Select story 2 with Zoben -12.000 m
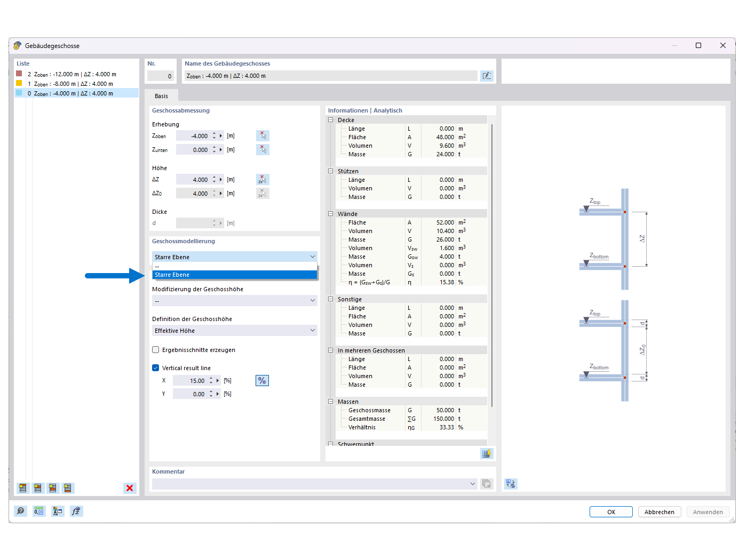Screen dimensions: 747x560 (77, 74)
